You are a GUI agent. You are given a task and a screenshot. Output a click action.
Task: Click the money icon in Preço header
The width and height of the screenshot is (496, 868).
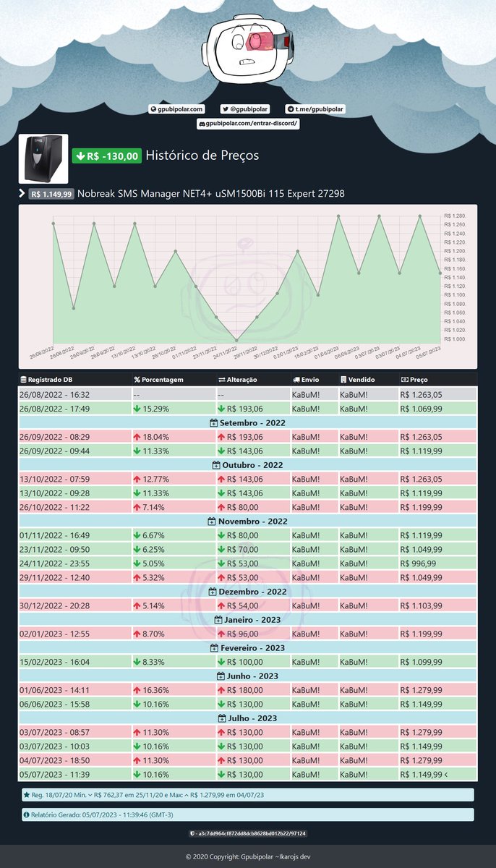[x=404, y=379]
